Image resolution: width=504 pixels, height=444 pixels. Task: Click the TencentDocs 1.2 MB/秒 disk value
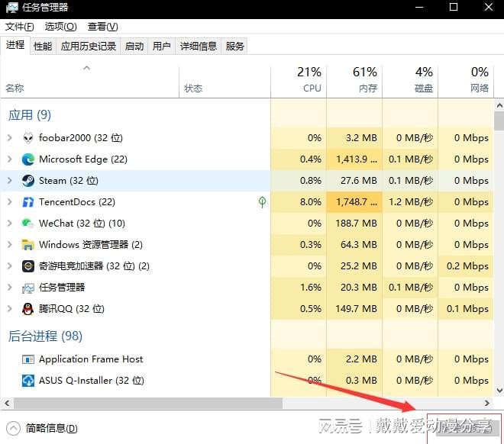(411, 202)
